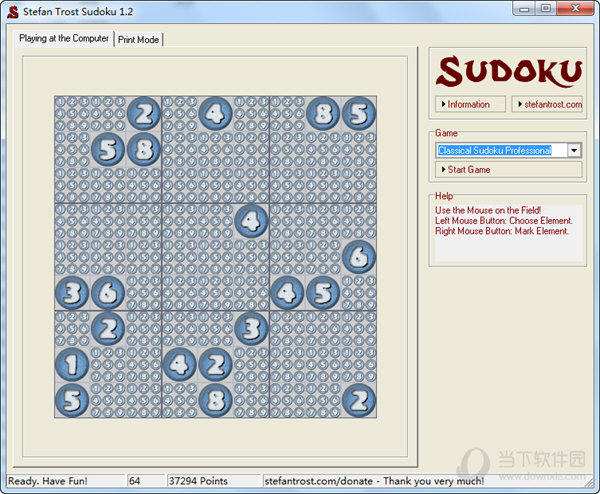This screenshot has width=600, height=494.
Task: Visit the stefantrost.com button link
Action: (547, 104)
